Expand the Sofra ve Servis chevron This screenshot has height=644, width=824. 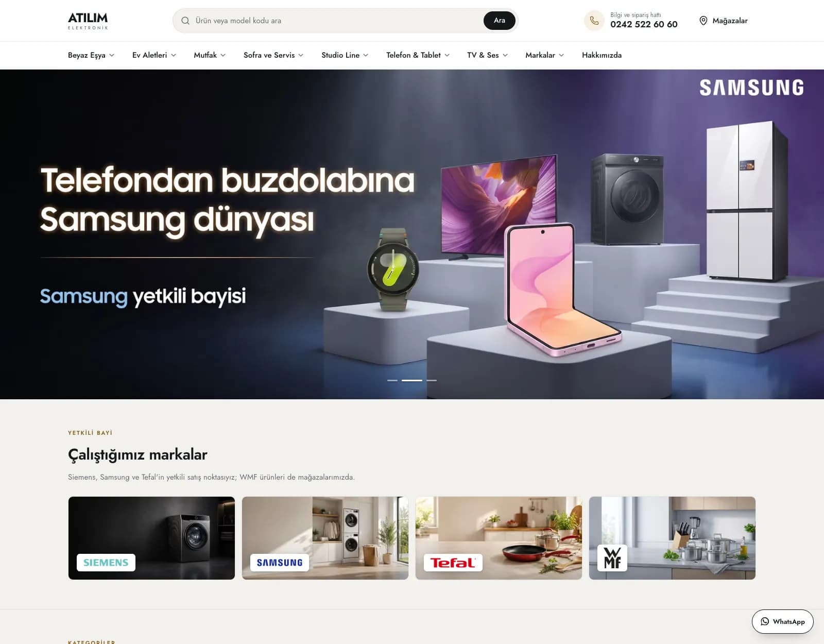tap(301, 55)
